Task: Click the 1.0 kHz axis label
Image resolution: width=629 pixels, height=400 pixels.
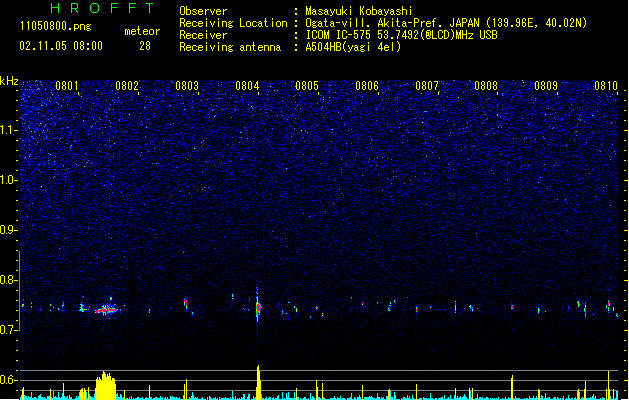Action: pyautogui.click(x=9, y=180)
